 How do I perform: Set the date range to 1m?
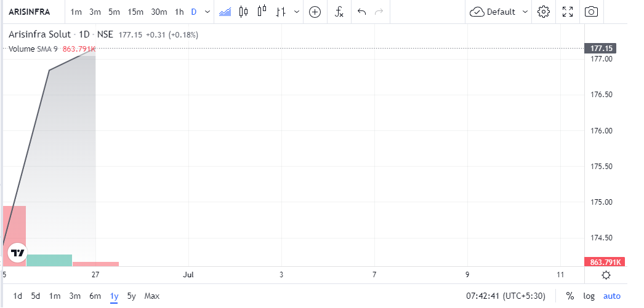tap(55, 296)
